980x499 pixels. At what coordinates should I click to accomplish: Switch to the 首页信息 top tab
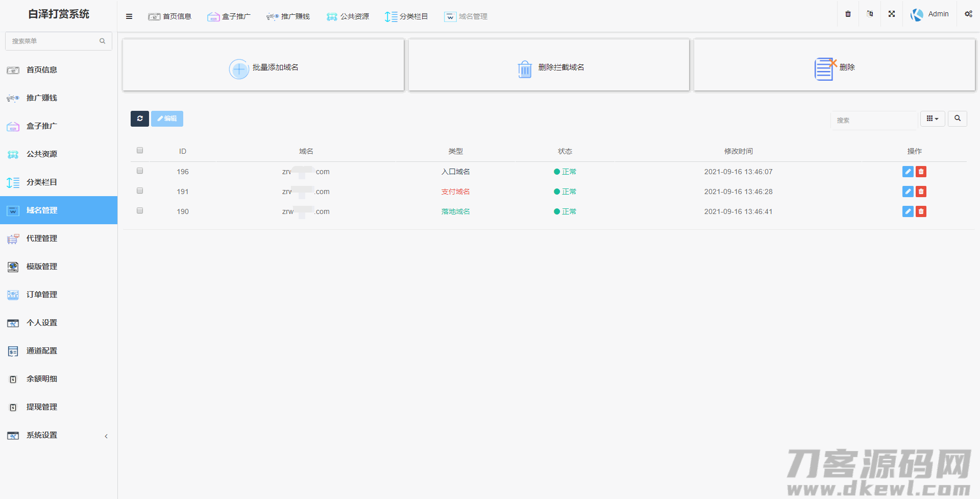[x=170, y=16]
